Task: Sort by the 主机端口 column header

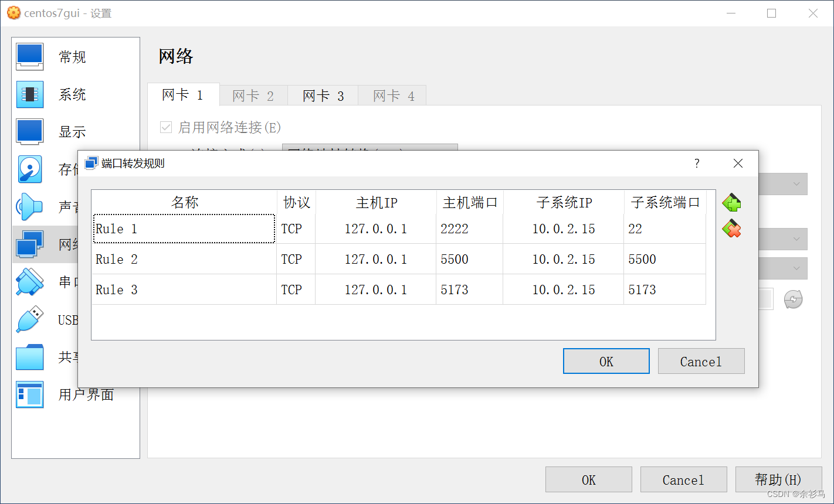Action: click(x=469, y=203)
